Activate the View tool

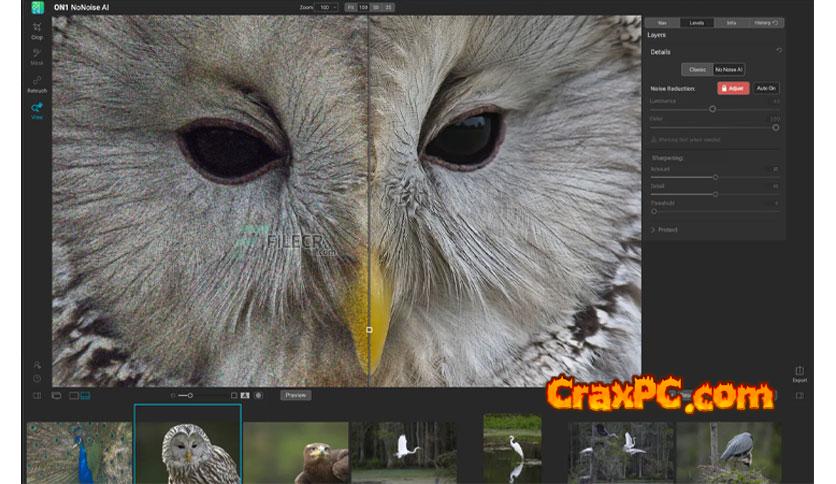[37, 110]
